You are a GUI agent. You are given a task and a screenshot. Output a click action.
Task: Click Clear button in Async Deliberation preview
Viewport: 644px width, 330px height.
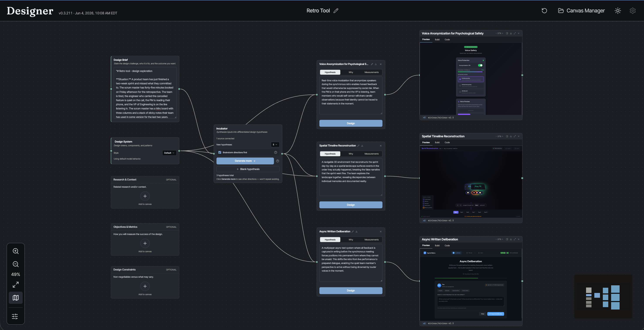[483, 314]
